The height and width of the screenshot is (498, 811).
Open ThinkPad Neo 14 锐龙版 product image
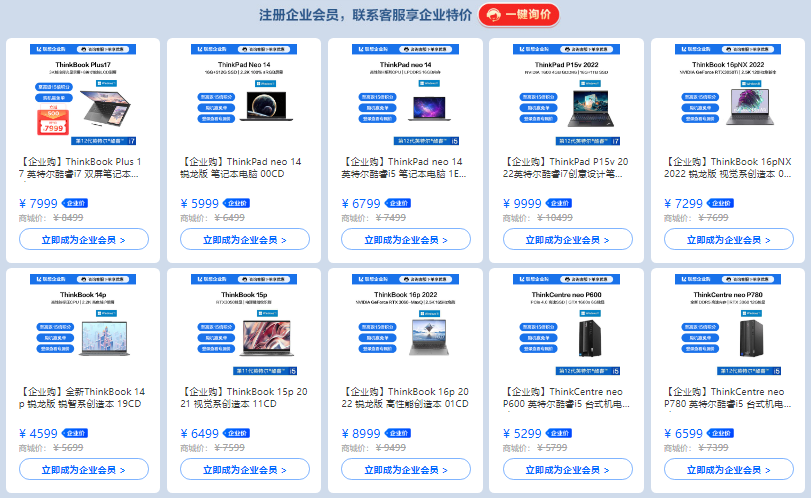244,95
